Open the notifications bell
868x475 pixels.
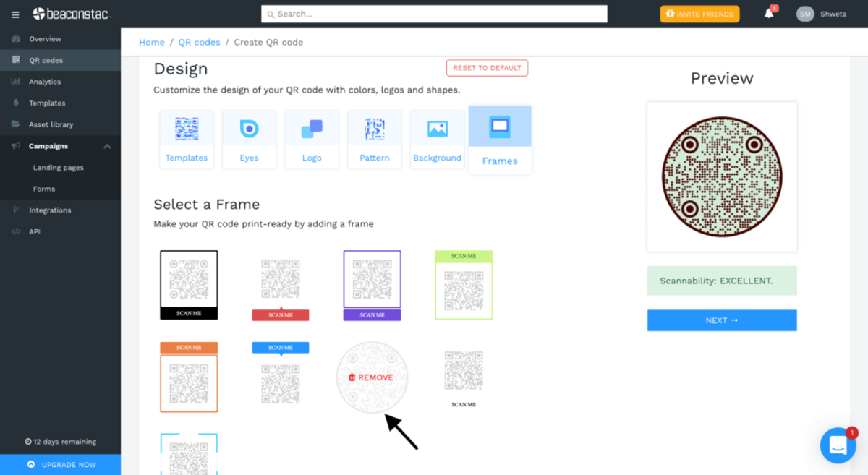tap(769, 14)
